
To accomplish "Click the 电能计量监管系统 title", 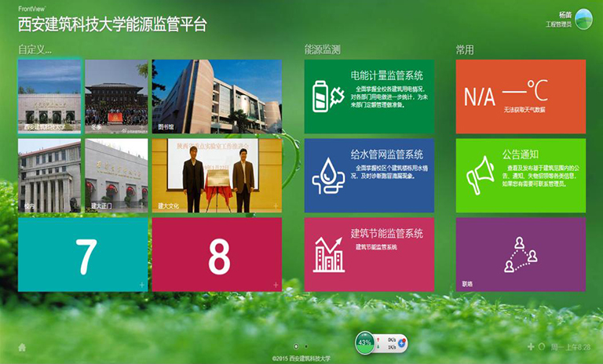I will pos(386,75).
